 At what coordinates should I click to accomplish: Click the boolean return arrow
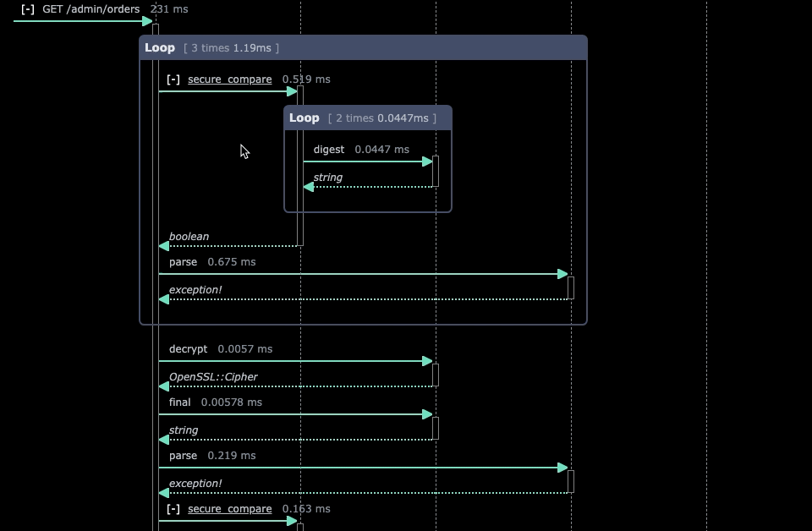tap(228, 245)
